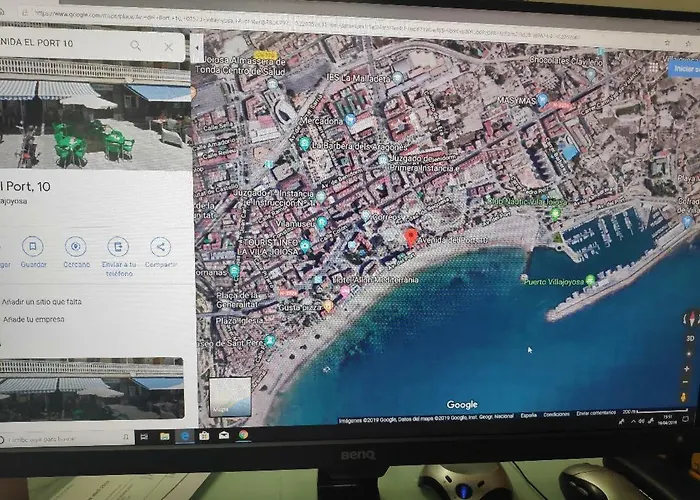Click the Cercano nearby icon
This screenshot has height=500, width=700.
(x=75, y=246)
